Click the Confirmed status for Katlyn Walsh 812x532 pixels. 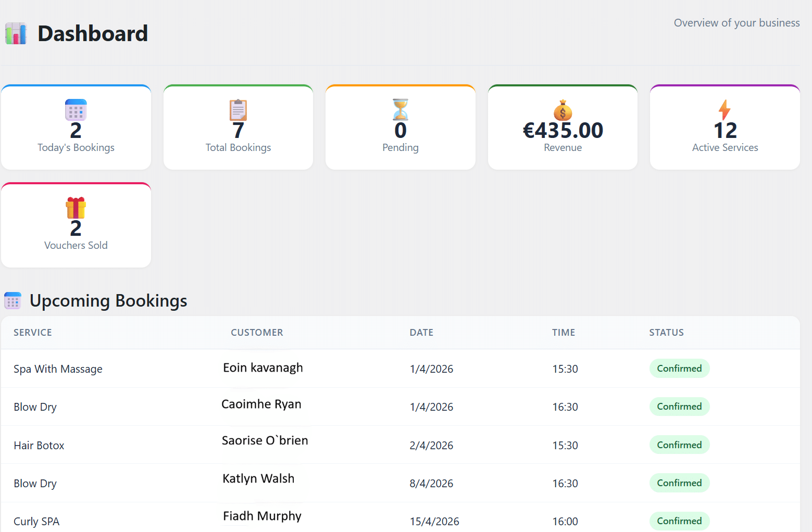pos(679,483)
